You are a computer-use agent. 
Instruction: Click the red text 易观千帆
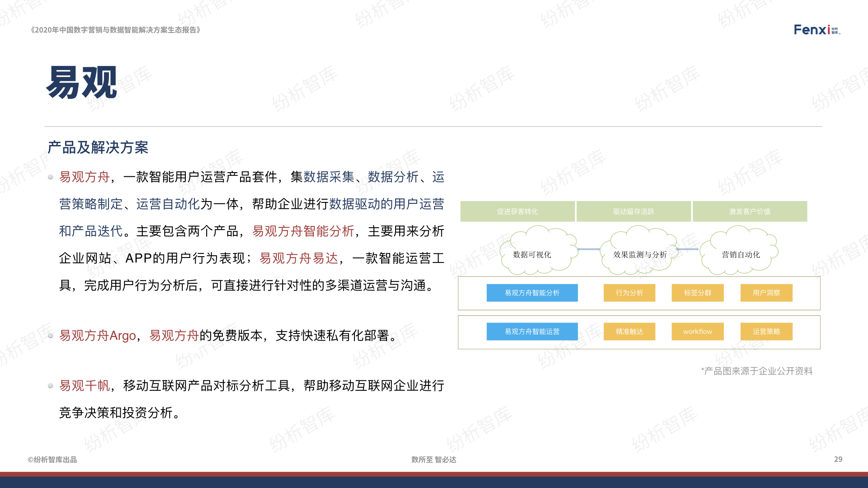[x=85, y=386]
